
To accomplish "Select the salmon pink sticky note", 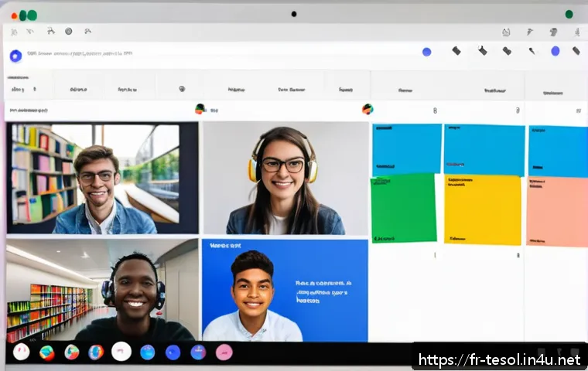I will coord(557,211).
